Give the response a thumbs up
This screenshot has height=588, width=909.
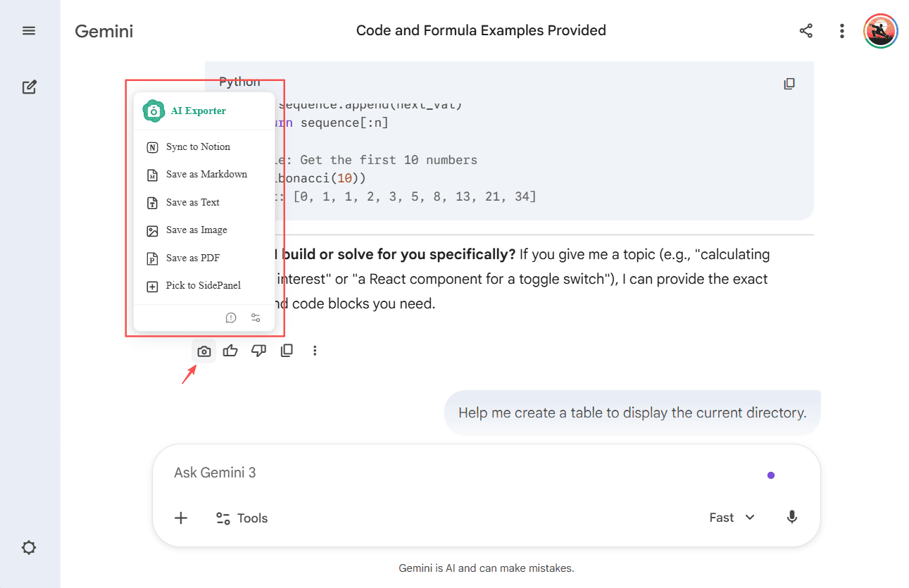230,350
